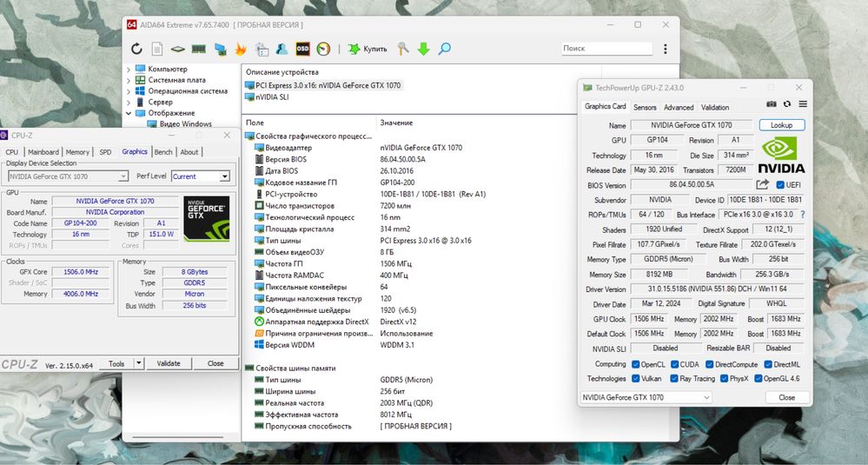Toggle the UEFI checkbox in GPU-Z
Viewport: 868px width, 465px height.
coord(780,185)
